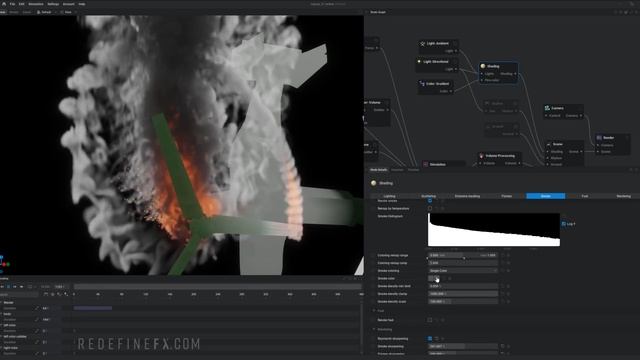Image resolution: width=640 pixels, height=360 pixels.
Task: Switch to the Flames tab
Action: (507, 196)
